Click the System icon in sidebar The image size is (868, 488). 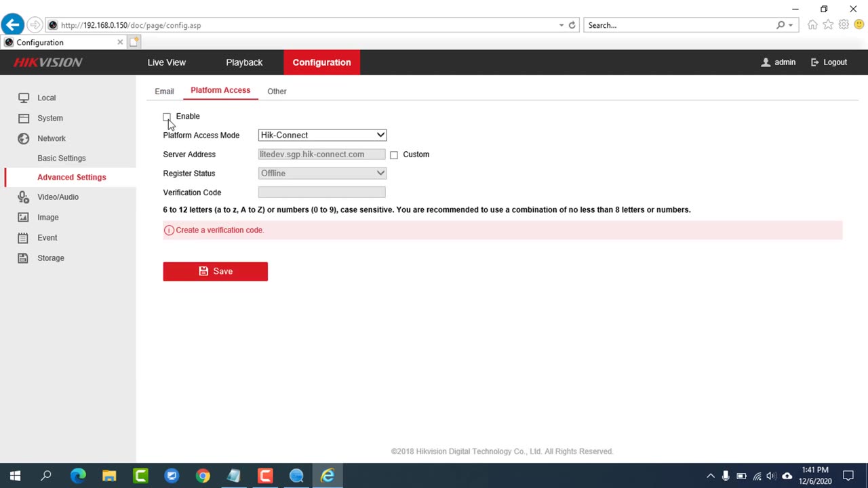click(24, 118)
